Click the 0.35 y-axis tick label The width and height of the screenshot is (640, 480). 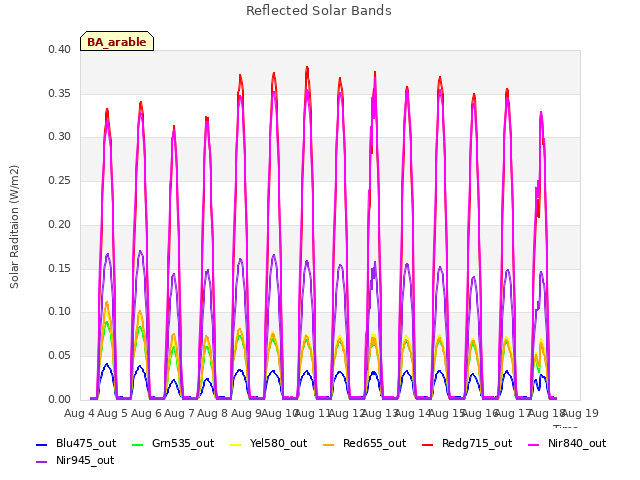pyautogui.click(x=60, y=93)
